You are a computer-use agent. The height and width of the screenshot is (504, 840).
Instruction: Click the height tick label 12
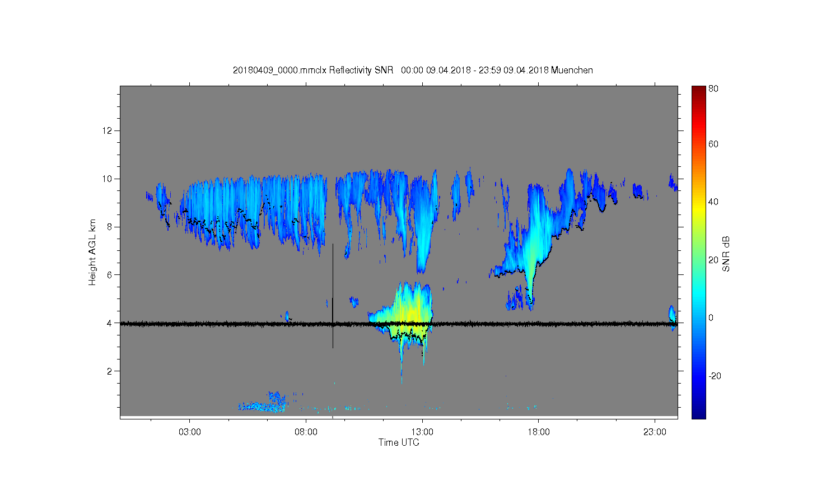[x=108, y=130]
